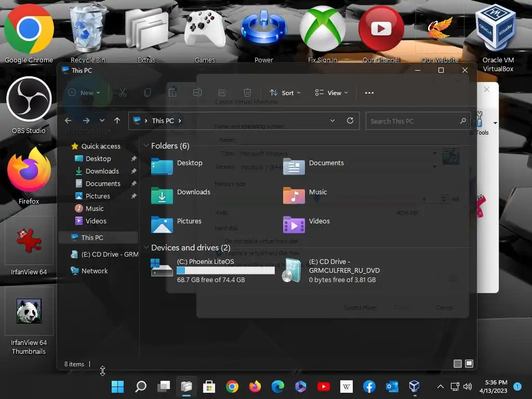Viewport: 532px width, 399px height.
Task: Launch OBS Studio from desktop
Action: 29,105
